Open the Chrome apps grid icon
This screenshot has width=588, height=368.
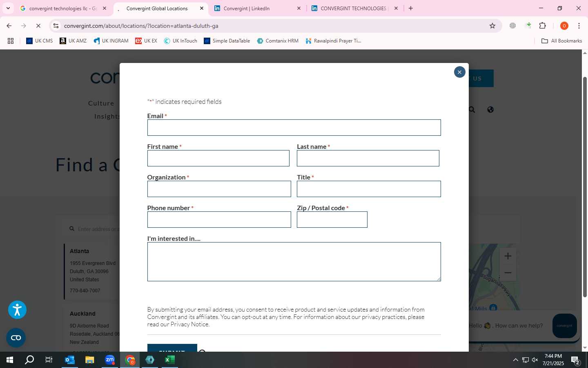click(x=11, y=41)
